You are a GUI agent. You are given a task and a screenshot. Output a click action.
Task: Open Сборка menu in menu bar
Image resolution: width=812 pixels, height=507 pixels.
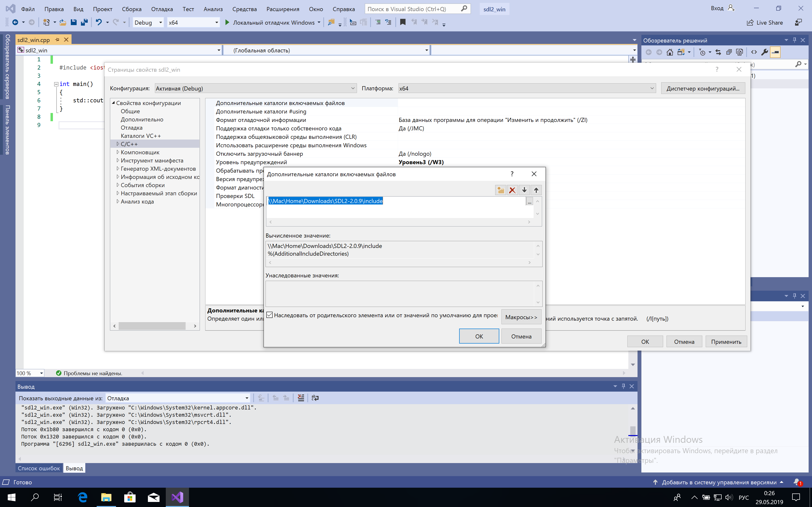[130, 9]
